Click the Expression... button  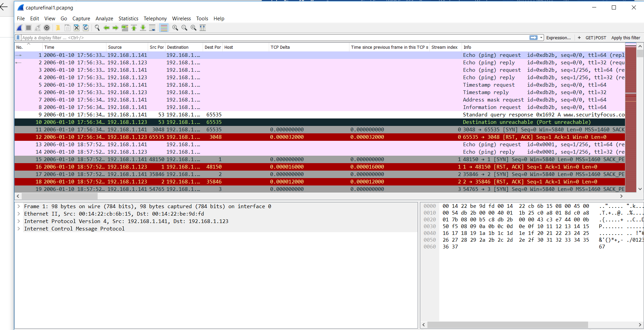[x=558, y=38]
